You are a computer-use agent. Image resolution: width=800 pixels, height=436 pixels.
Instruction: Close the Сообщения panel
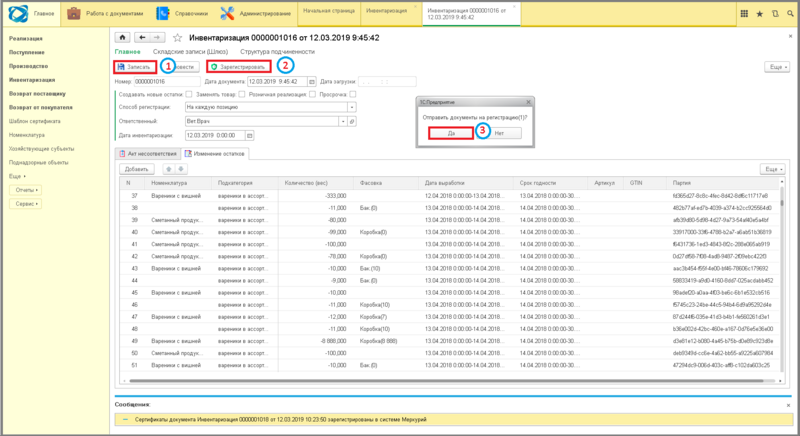[x=789, y=405]
